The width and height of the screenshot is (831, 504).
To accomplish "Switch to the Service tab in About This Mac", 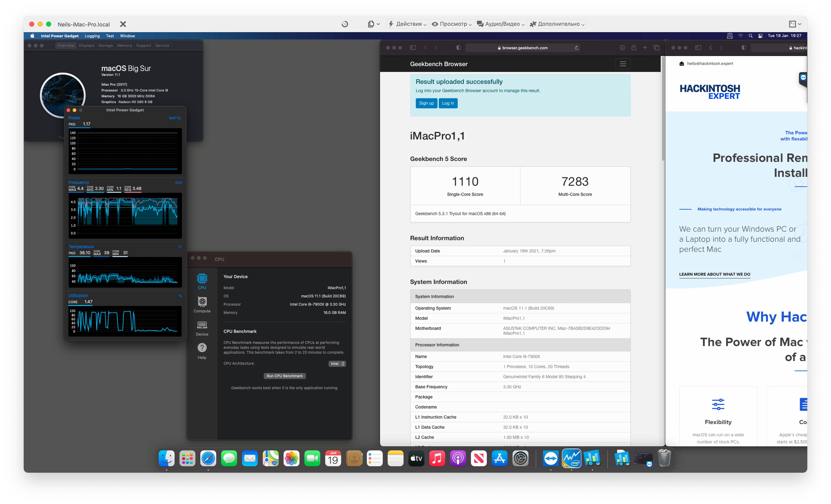I will pos(162,45).
